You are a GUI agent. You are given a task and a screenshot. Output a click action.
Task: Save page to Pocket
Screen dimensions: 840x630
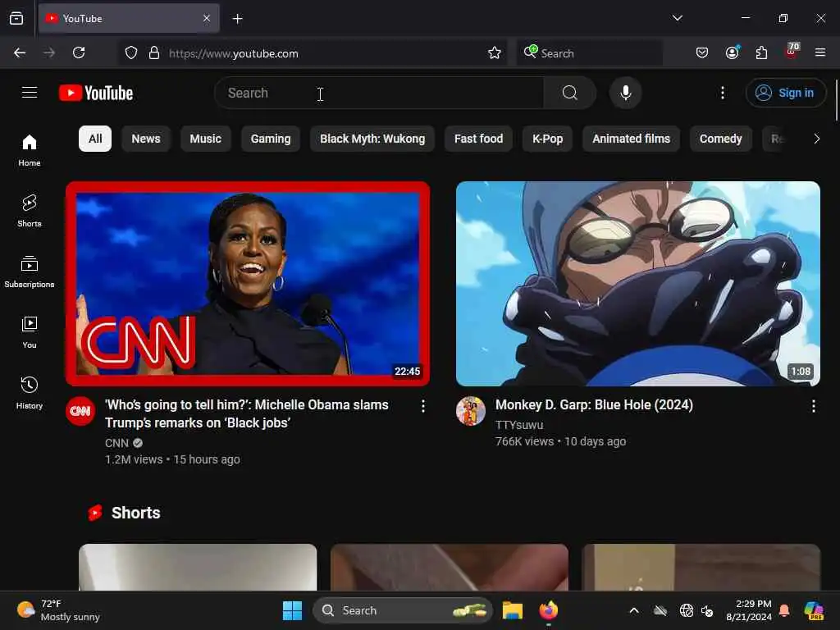[702, 52]
